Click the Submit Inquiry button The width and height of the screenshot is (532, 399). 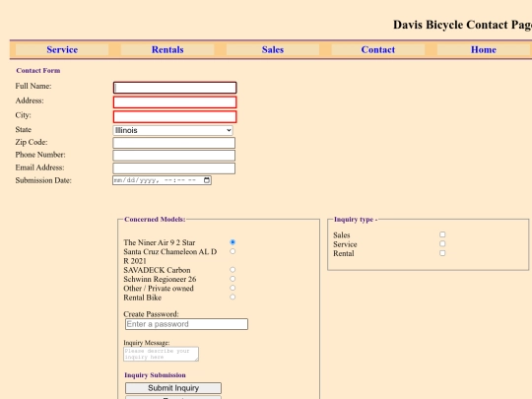(x=173, y=388)
